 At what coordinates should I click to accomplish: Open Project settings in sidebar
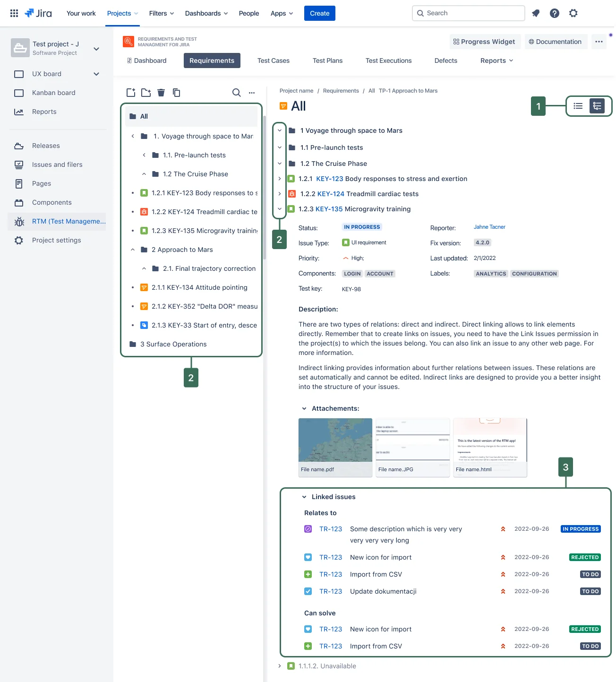57,240
